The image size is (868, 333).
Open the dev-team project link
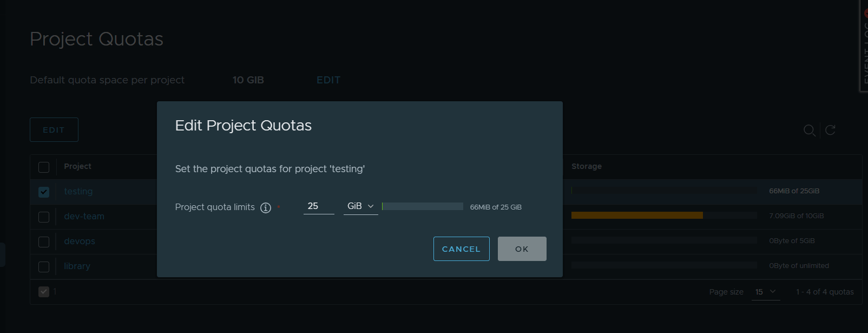coord(84,217)
